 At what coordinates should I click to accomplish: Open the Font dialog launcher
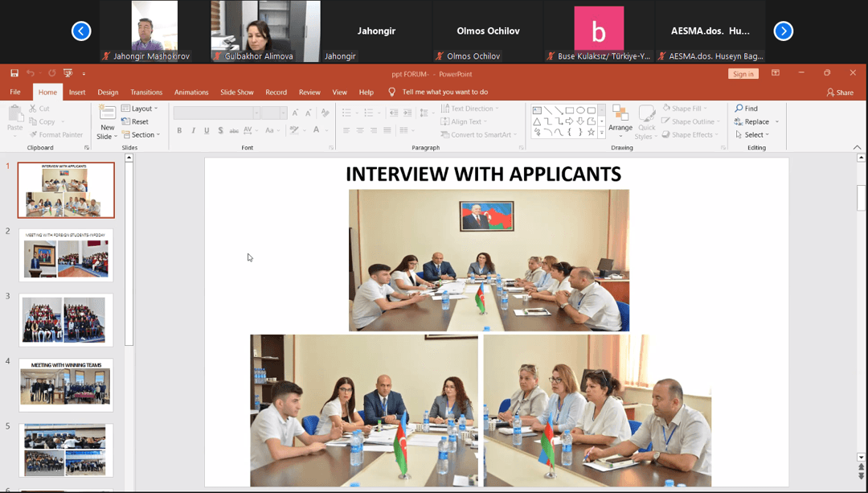click(331, 147)
